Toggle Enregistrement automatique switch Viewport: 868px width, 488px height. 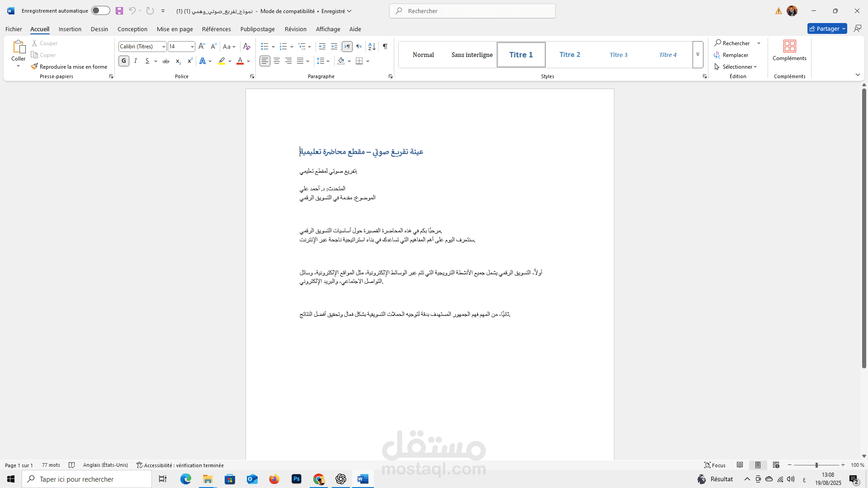(x=100, y=10)
